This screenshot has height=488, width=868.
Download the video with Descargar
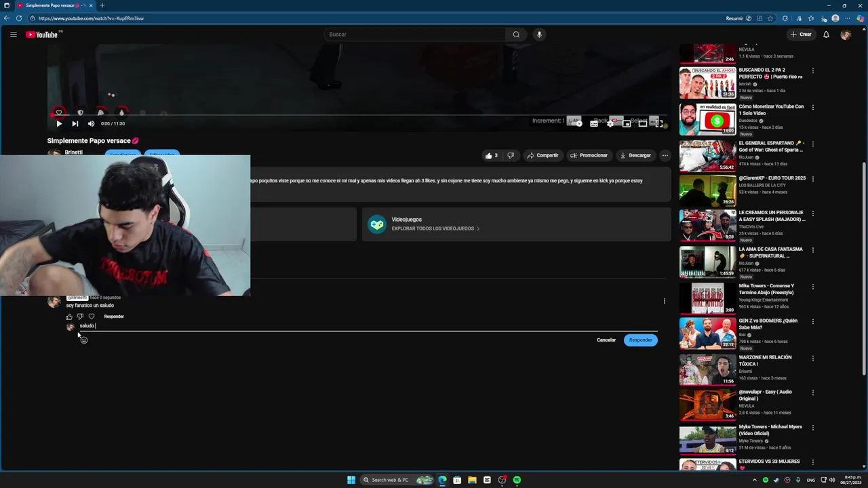coord(635,155)
